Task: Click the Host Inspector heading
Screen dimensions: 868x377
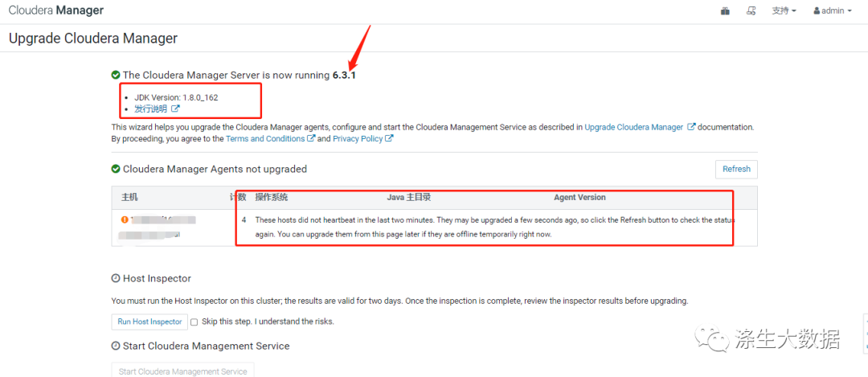Action: pyautogui.click(x=157, y=278)
